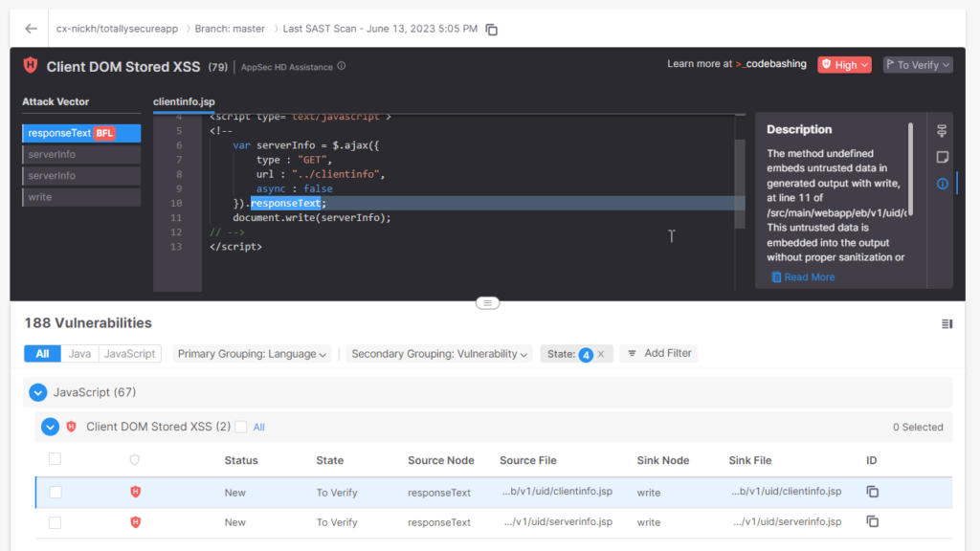Copy ID for clientinfo.jsp result row
Screen dimensions: 980x551
(873, 492)
